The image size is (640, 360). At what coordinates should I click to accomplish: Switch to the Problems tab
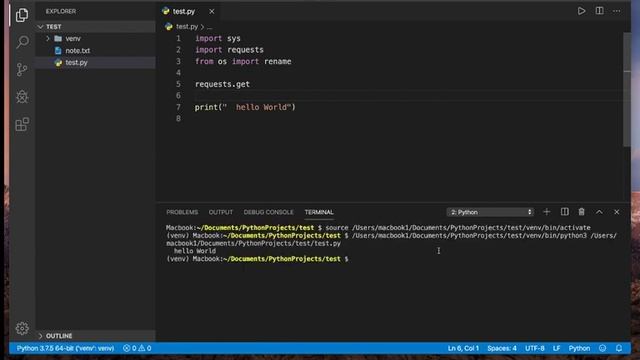coord(182,212)
